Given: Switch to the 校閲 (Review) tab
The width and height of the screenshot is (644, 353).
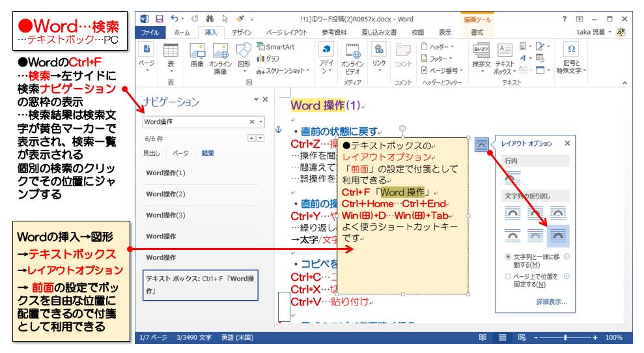Looking at the screenshot, I should click(417, 33).
